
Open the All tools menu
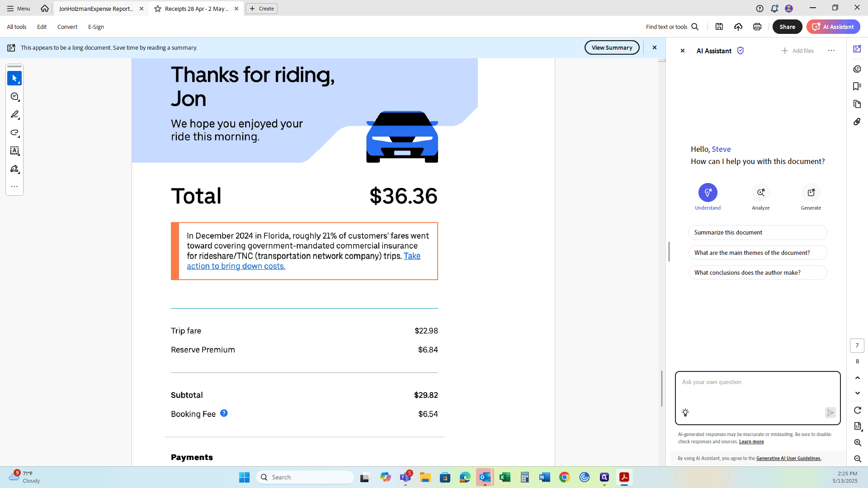tap(17, 27)
